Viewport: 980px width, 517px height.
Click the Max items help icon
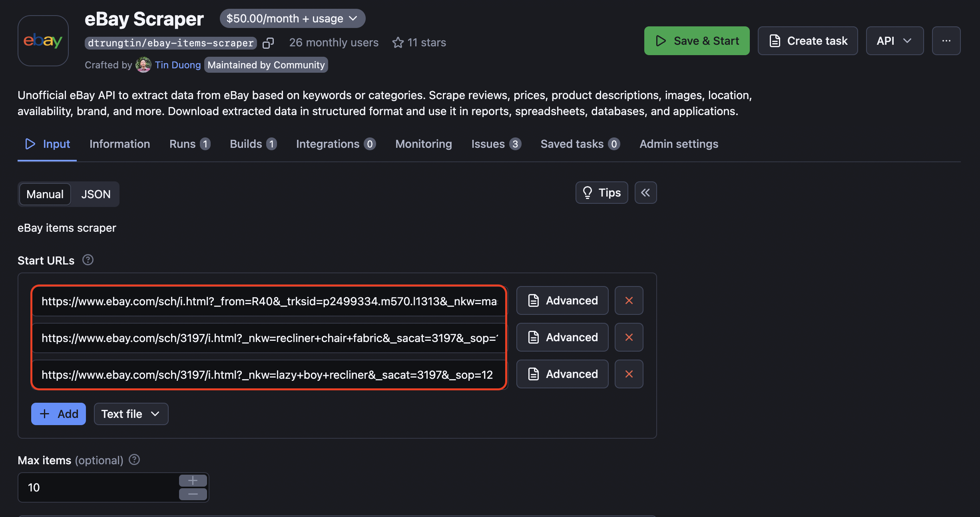click(134, 460)
